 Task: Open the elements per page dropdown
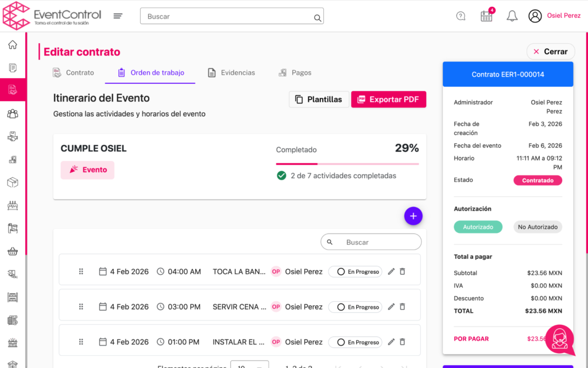point(249,365)
